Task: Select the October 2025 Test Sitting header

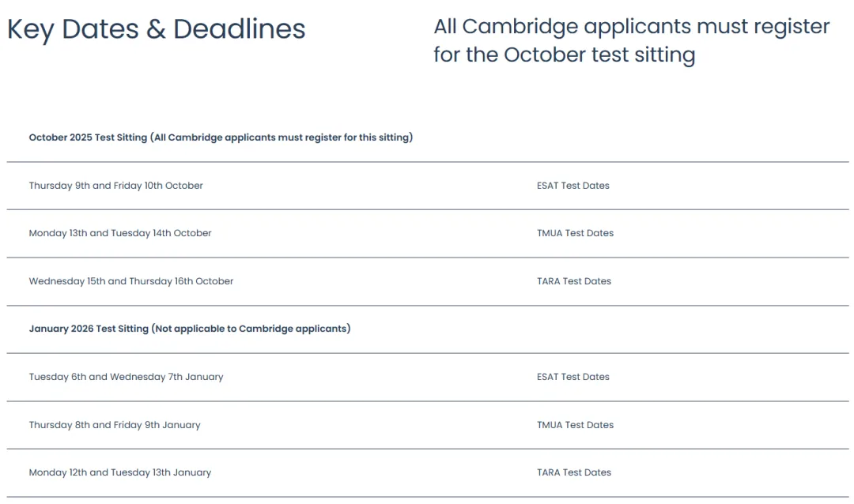Action: click(221, 137)
